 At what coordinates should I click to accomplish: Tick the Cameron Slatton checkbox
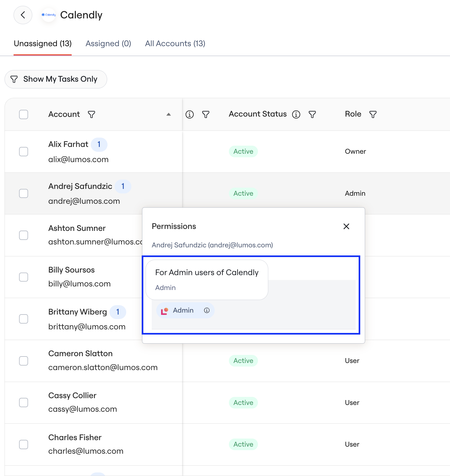pos(24,361)
